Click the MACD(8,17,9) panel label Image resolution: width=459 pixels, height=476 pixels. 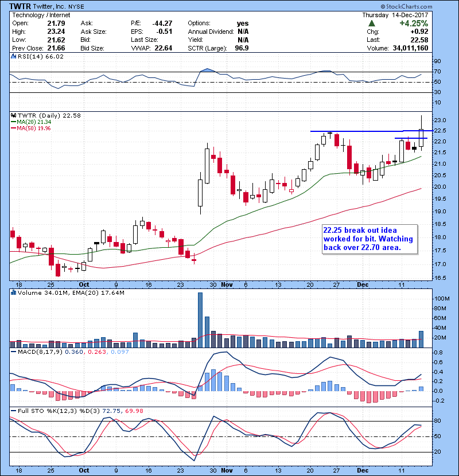(40, 352)
